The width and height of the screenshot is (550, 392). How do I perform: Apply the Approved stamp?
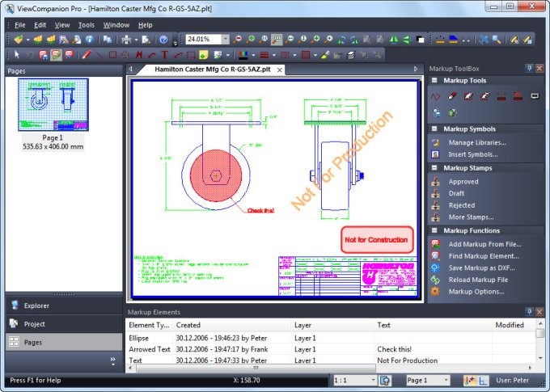point(463,182)
